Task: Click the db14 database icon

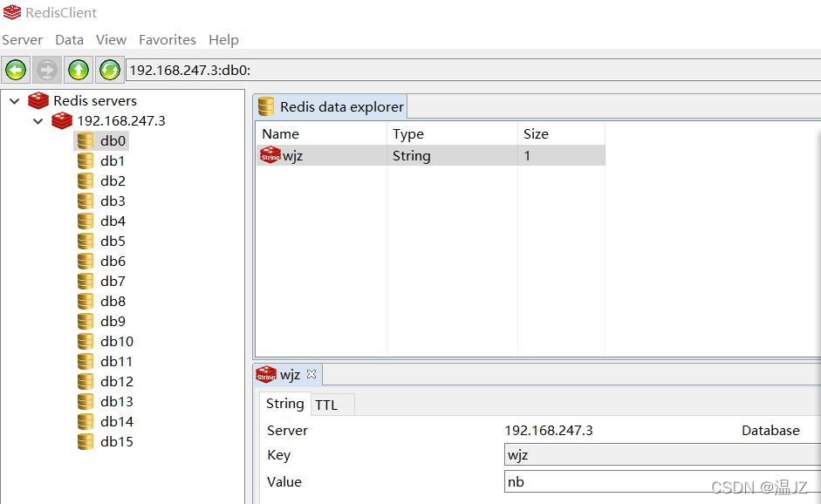Action: 86,421
